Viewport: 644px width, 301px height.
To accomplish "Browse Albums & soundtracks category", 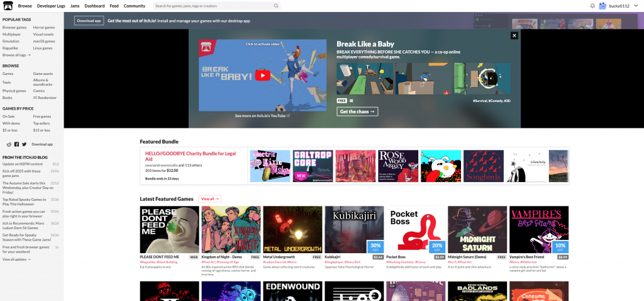I will coord(43,82).
